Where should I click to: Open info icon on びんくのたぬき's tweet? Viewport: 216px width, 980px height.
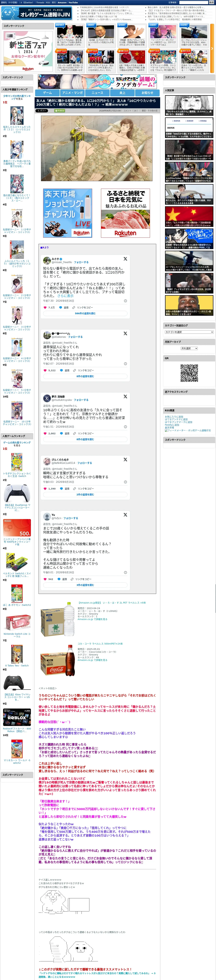coord(125,482)
